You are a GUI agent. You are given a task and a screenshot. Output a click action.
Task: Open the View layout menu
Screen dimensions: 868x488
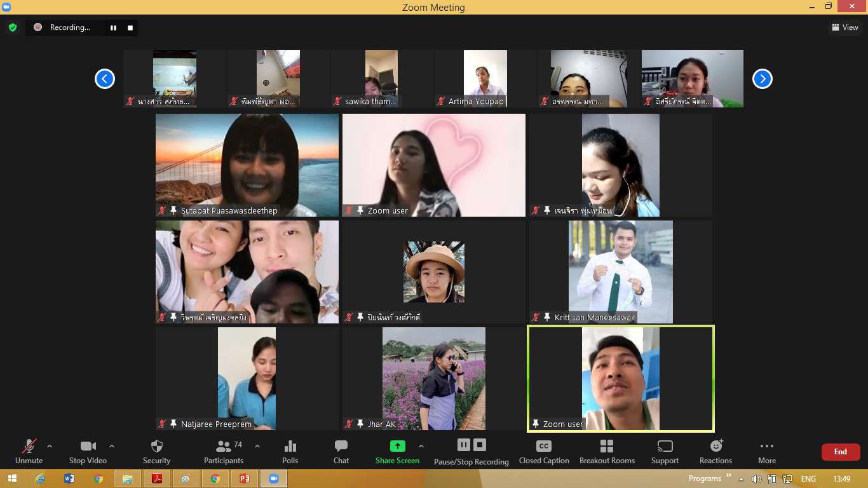click(x=844, y=27)
